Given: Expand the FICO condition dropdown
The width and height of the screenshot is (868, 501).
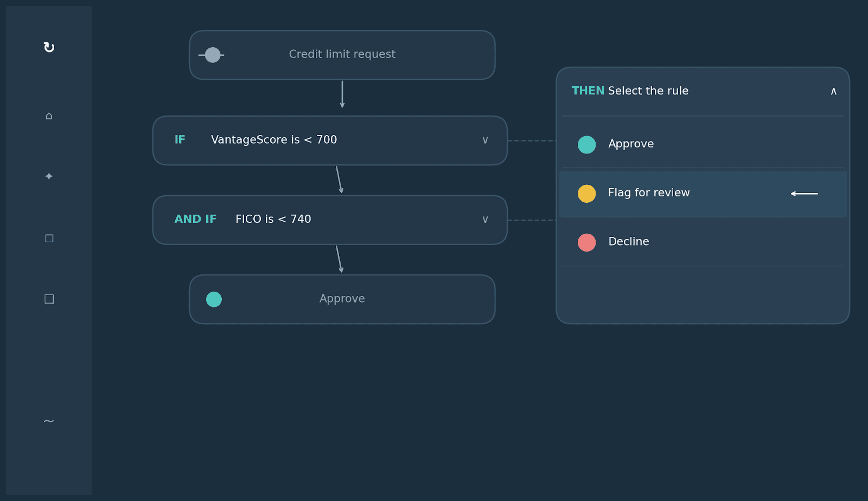Looking at the screenshot, I should [484, 219].
